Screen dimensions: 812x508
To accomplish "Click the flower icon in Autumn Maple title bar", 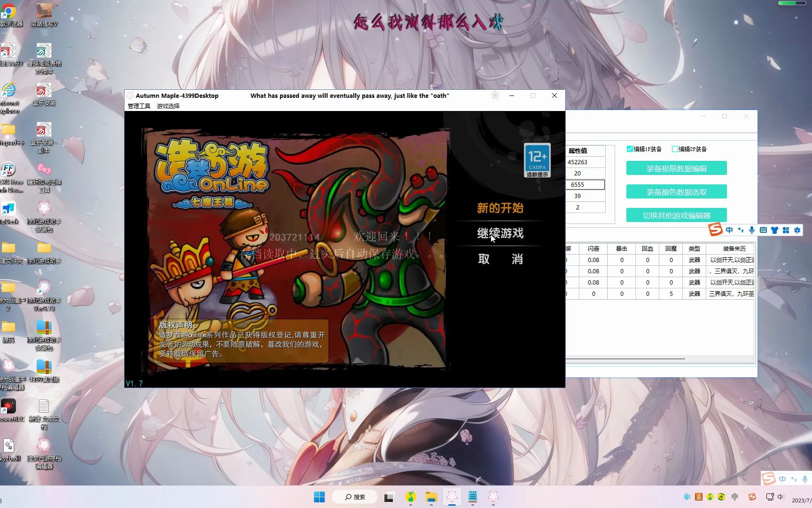I will coord(495,95).
